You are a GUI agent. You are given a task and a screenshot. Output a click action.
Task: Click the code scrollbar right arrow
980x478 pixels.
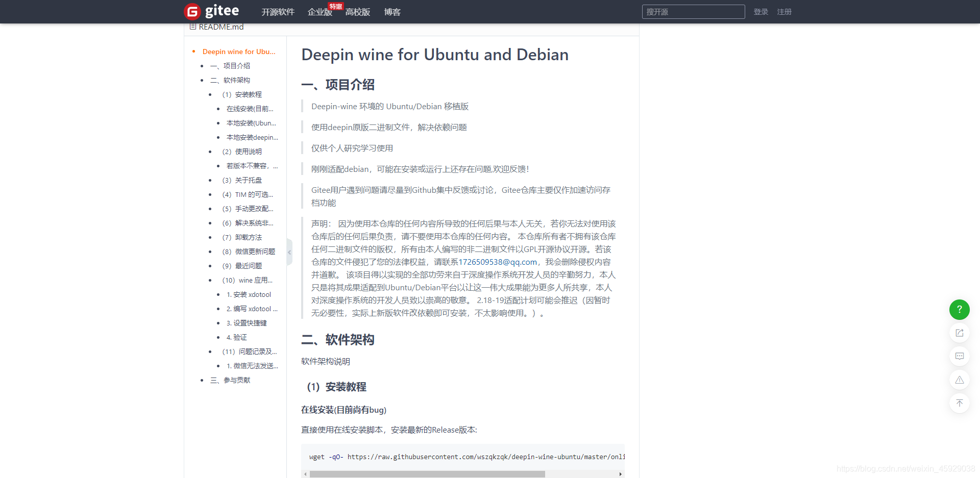point(621,474)
